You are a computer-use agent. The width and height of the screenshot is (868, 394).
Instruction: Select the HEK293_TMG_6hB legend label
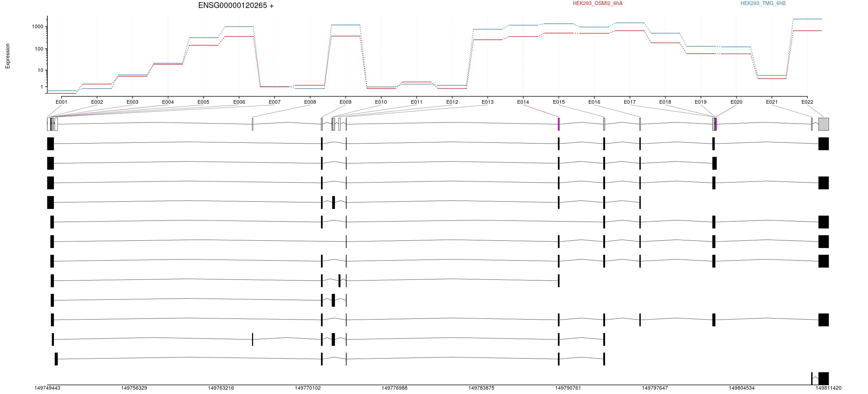[763, 3]
